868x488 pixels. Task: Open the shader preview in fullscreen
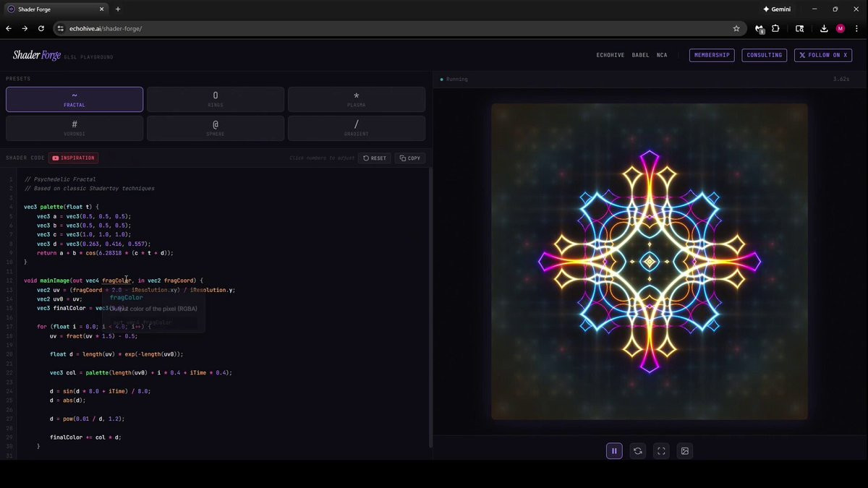pyautogui.click(x=661, y=450)
